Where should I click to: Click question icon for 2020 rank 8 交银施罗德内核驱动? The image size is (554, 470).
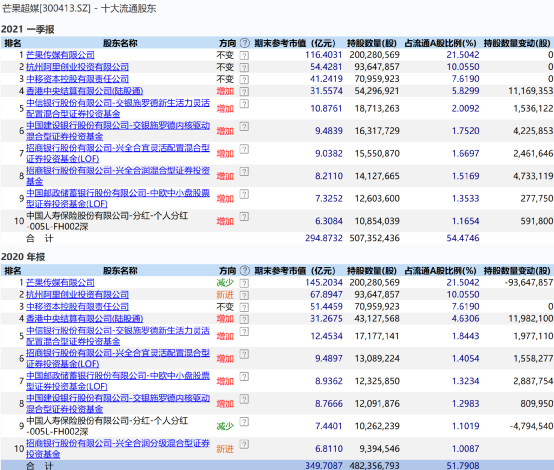(x=244, y=399)
